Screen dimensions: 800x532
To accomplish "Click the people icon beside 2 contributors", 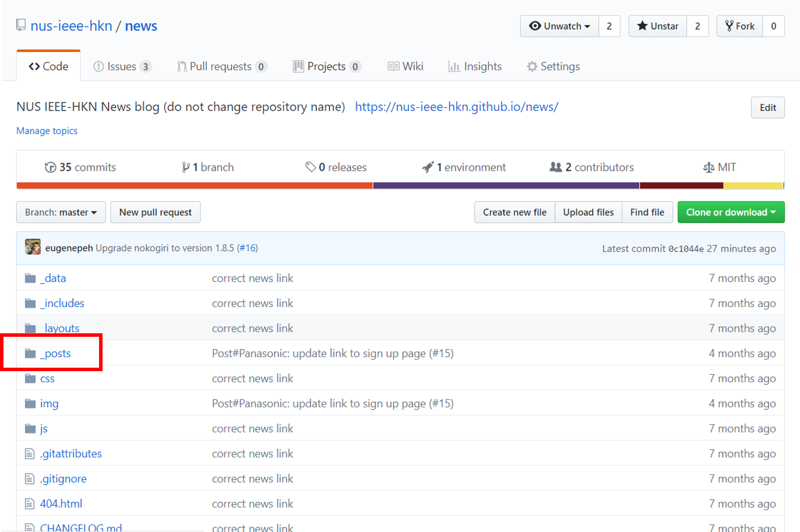I will pos(556,167).
